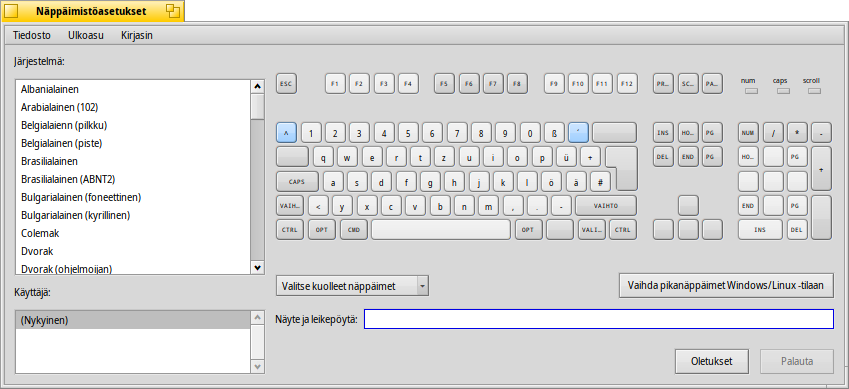Select Arabialainen (102) keymap

click(x=133, y=107)
